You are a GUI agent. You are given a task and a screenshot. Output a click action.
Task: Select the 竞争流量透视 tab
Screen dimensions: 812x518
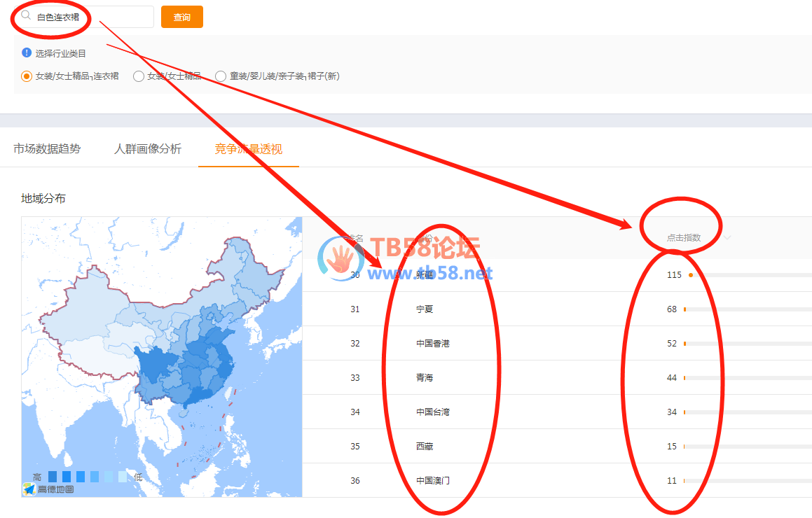click(x=249, y=148)
